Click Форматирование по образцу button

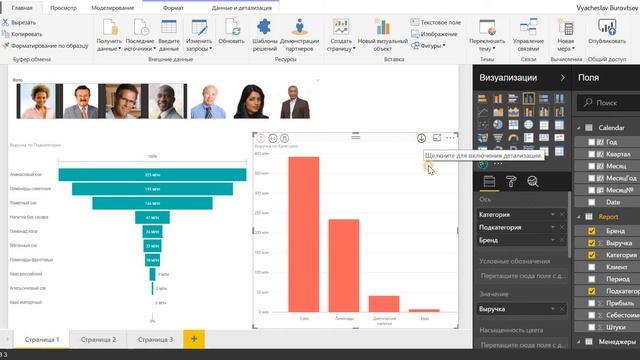click(x=45, y=46)
